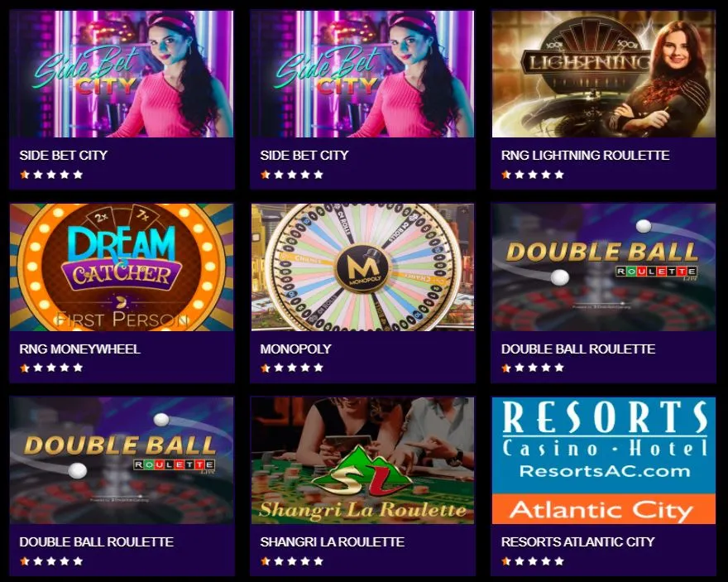This screenshot has width=728, height=582.
Task: Open the RNG LIGHTNING ROULETTE title link
Action: click(585, 155)
